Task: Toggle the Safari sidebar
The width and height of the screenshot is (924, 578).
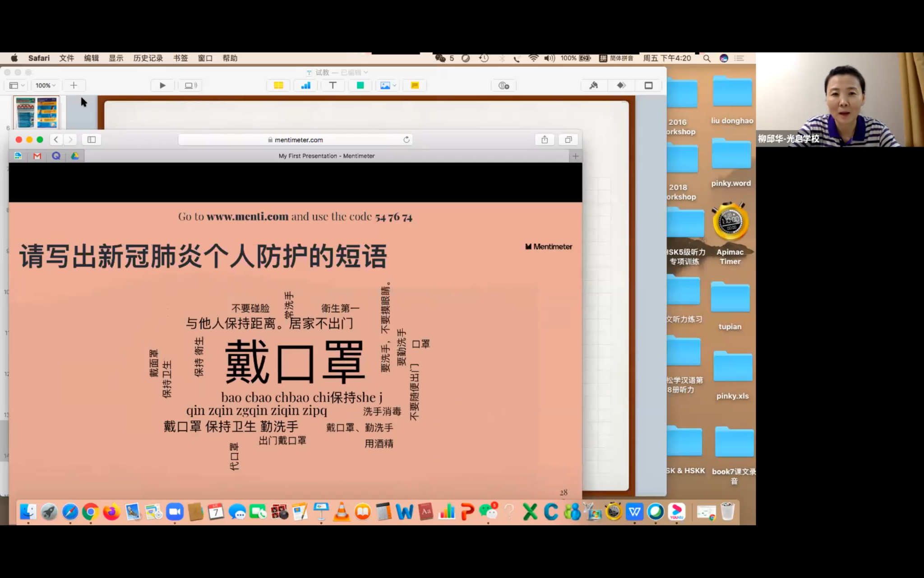Action: [92, 140]
